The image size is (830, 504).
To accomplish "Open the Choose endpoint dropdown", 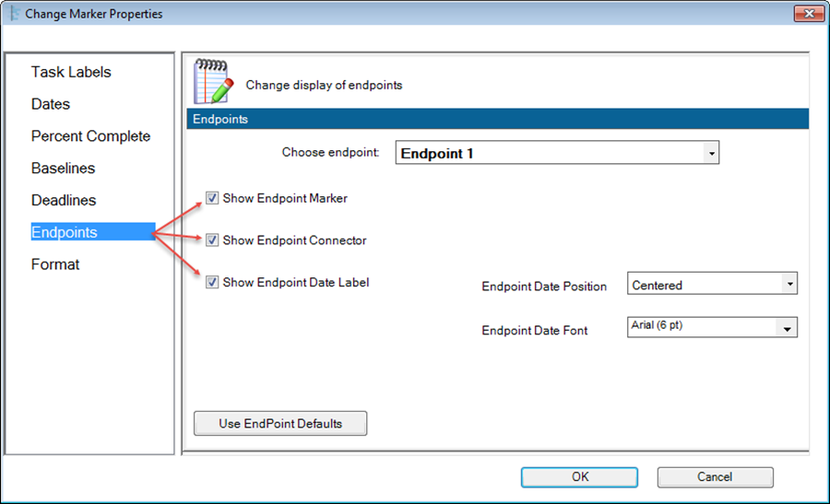I will pos(557,153).
